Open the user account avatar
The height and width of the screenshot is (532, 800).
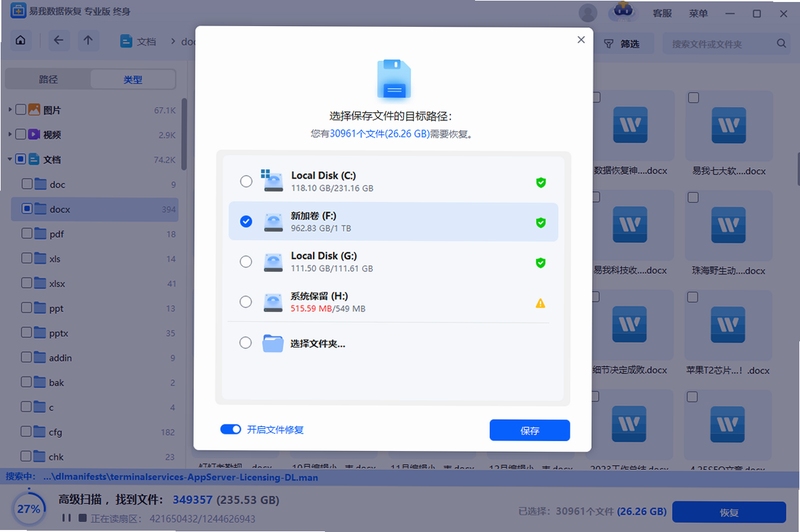(588, 13)
